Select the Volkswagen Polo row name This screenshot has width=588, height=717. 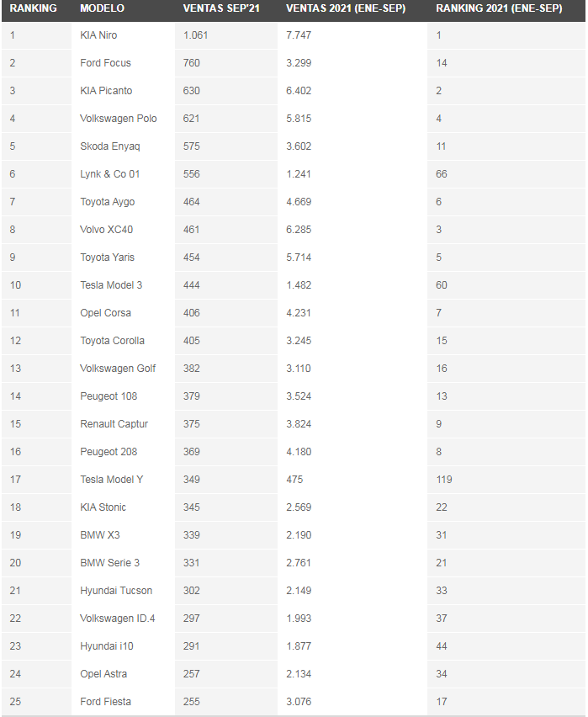pos(118,119)
